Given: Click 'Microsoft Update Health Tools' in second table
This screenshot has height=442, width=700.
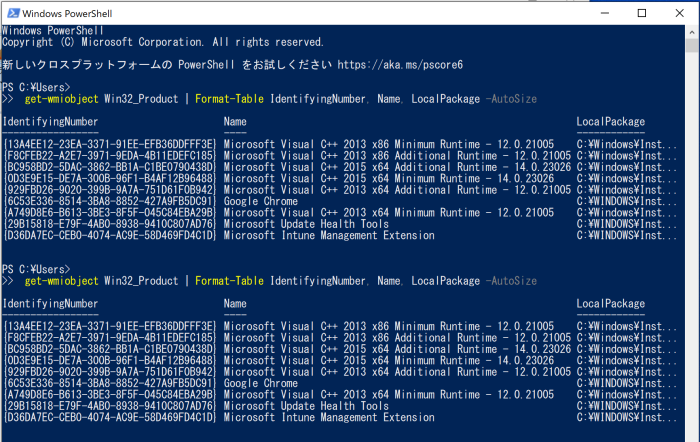Looking at the screenshot, I should point(306,406).
